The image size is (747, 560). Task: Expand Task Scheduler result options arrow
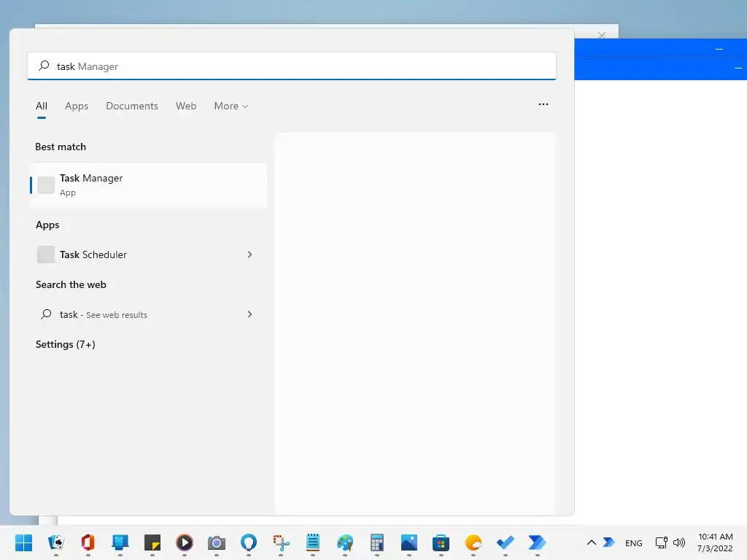point(249,254)
